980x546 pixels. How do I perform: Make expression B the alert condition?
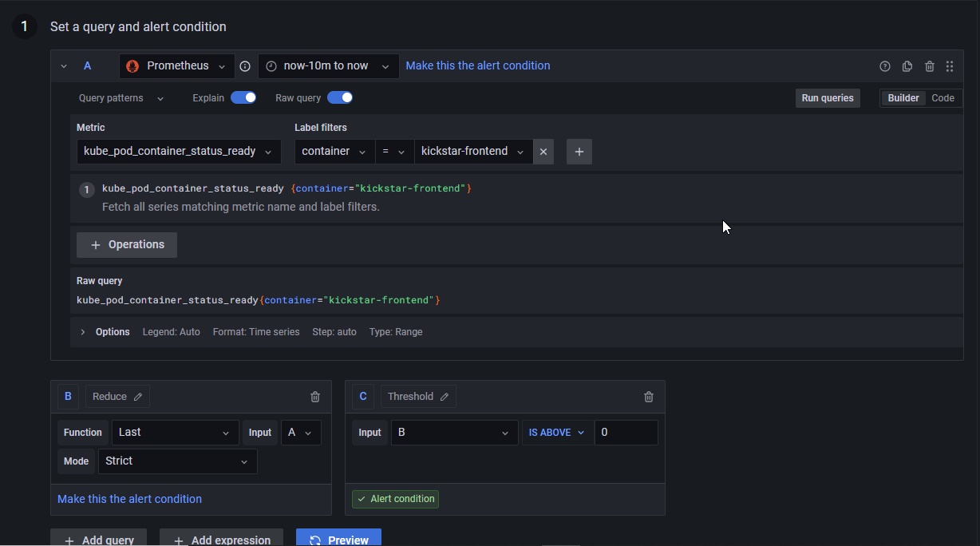129,499
